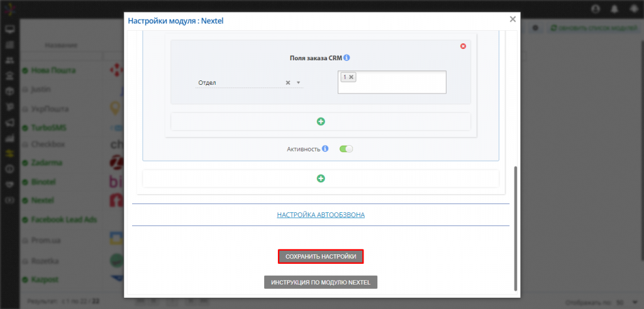Toggle the Активность switch
The width and height of the screenshot is (644, 309).
(347, 149)
